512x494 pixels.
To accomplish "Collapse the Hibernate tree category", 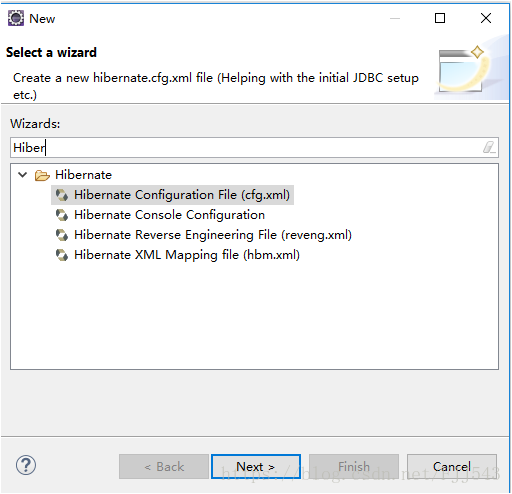I will (22, 175).
